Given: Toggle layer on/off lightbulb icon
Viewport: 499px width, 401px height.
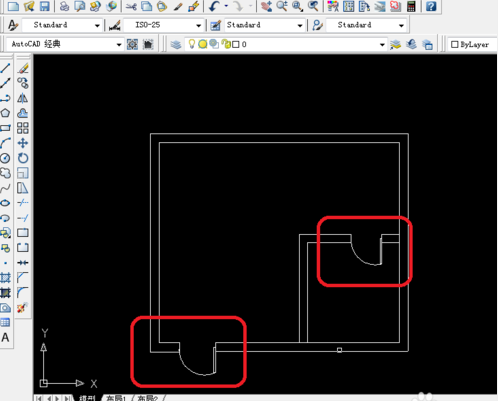Looking at the screenshot, I should point(192,44).
